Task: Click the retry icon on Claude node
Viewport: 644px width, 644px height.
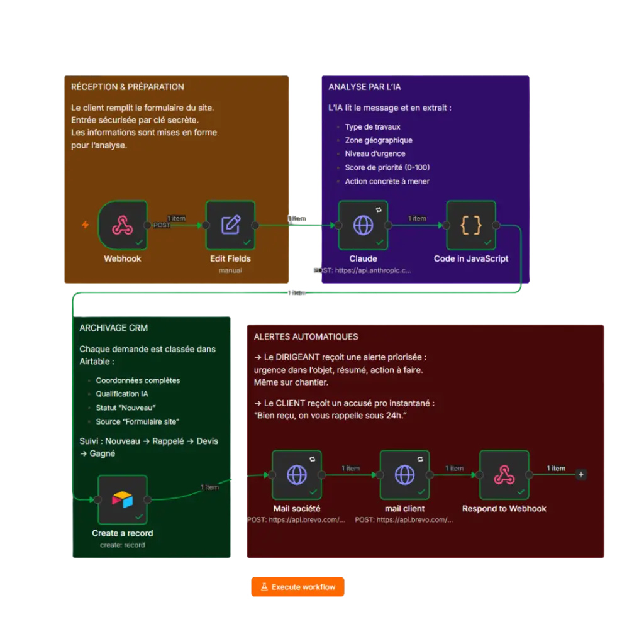Action: coord(379,210)
